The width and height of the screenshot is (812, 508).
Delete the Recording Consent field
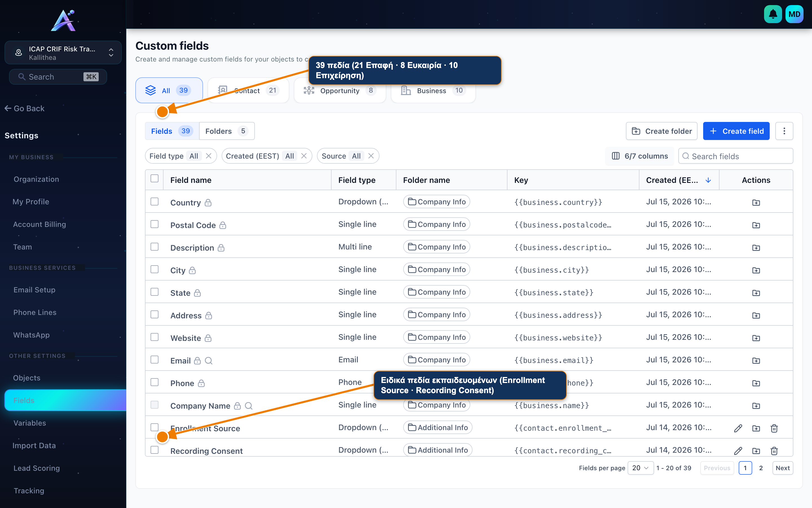[x=774, y=450]
